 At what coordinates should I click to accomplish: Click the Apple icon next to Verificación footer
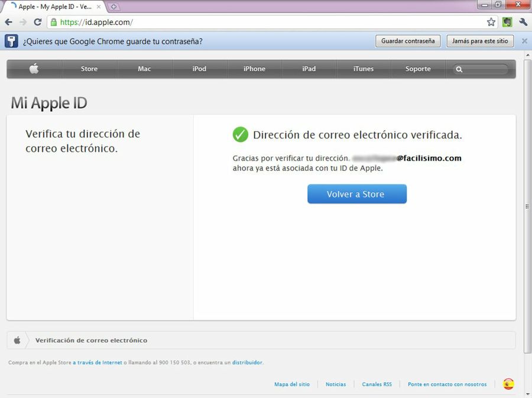pyautogui.click(x=17, y=340)
